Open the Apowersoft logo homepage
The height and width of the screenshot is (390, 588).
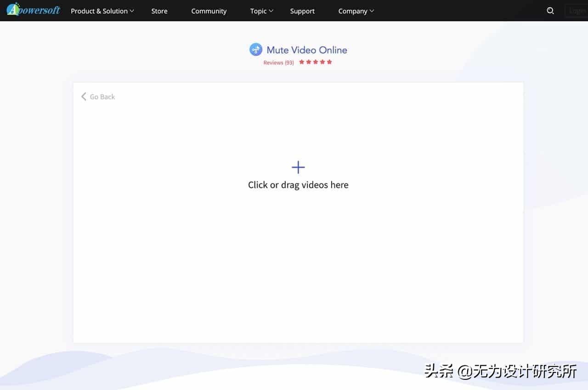coord(33,10)
